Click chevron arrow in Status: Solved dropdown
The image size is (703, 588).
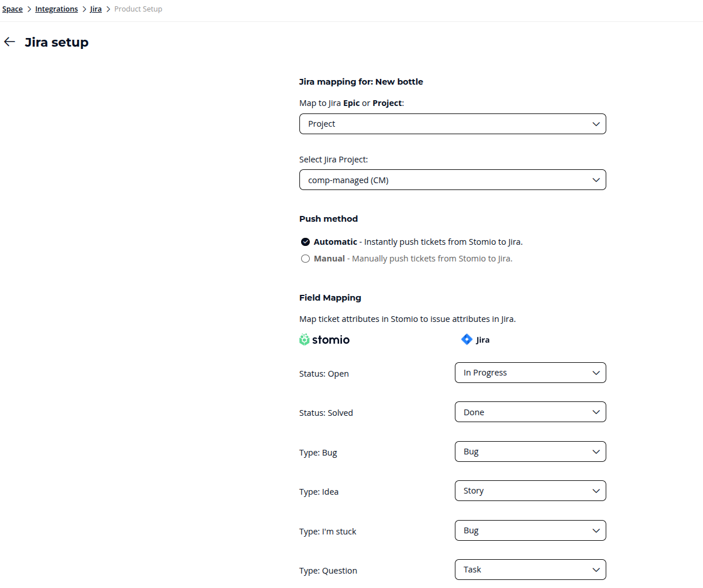tap(596, 412)
